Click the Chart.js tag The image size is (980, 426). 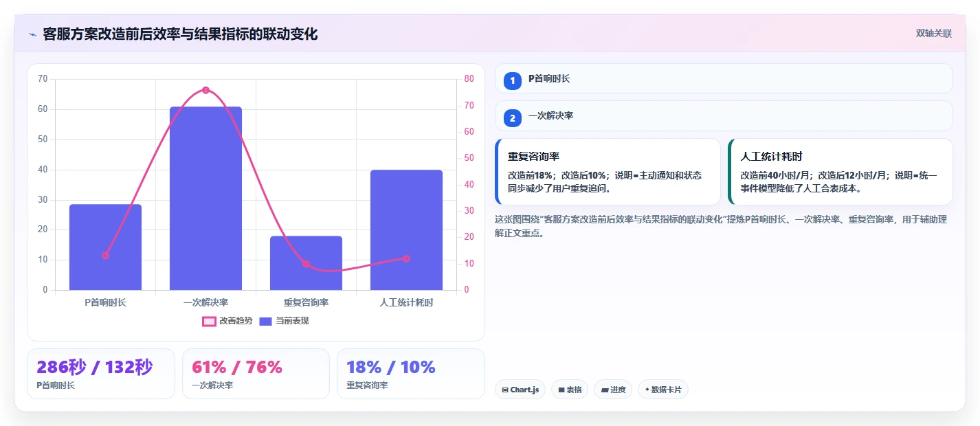520,390
